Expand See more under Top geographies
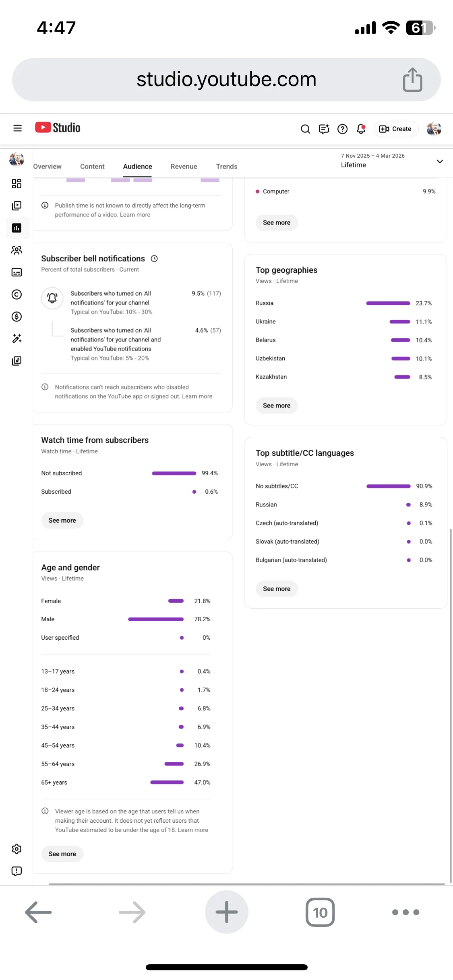Screen dimensions: 453x980 click(x=277, y=406)
